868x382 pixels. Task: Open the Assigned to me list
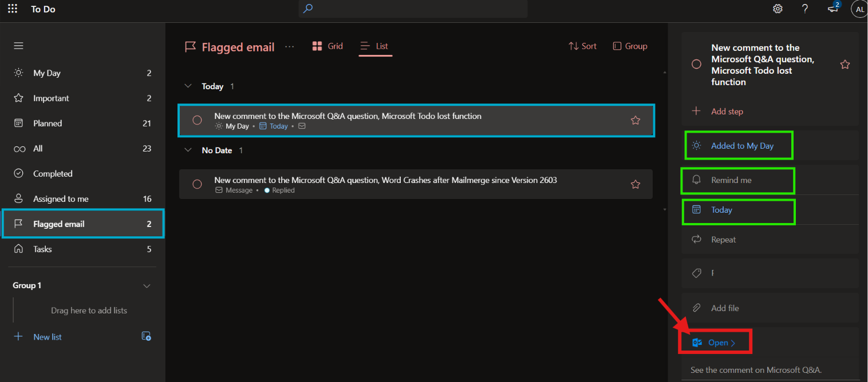pos(82,199)
